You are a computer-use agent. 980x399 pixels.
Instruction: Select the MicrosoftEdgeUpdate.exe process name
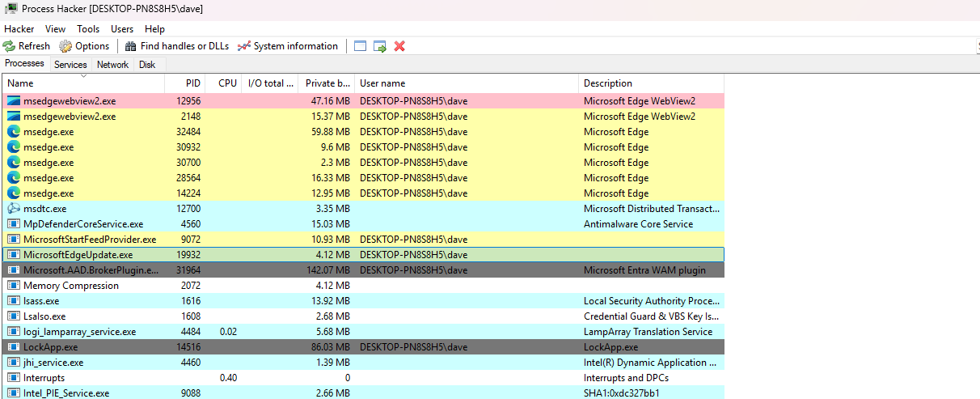78,255
